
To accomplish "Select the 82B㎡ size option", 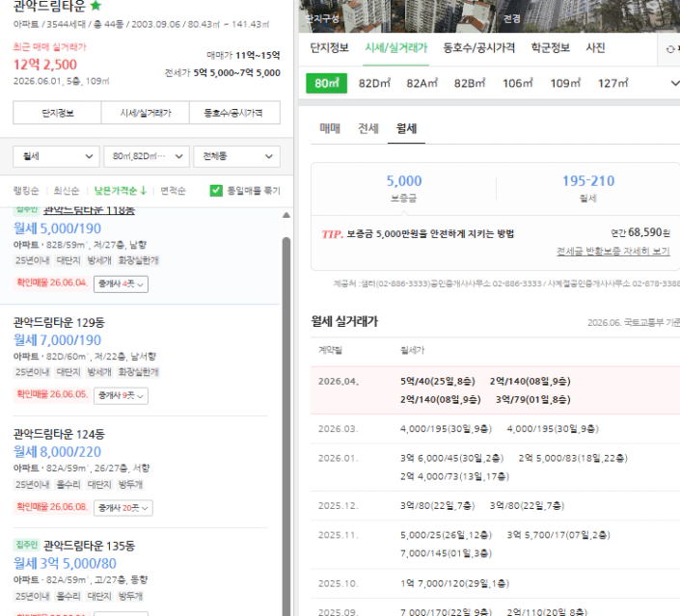I will 470,83.
